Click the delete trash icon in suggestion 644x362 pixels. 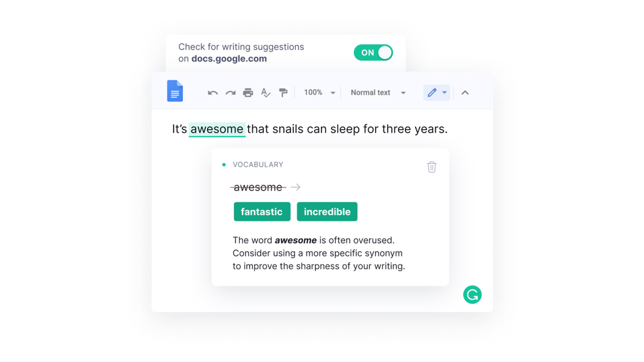[432, 167]
